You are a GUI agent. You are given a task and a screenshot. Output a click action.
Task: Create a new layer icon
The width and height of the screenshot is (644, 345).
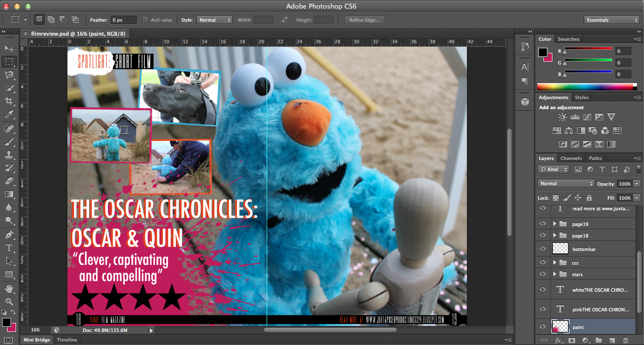click(612, 340)
